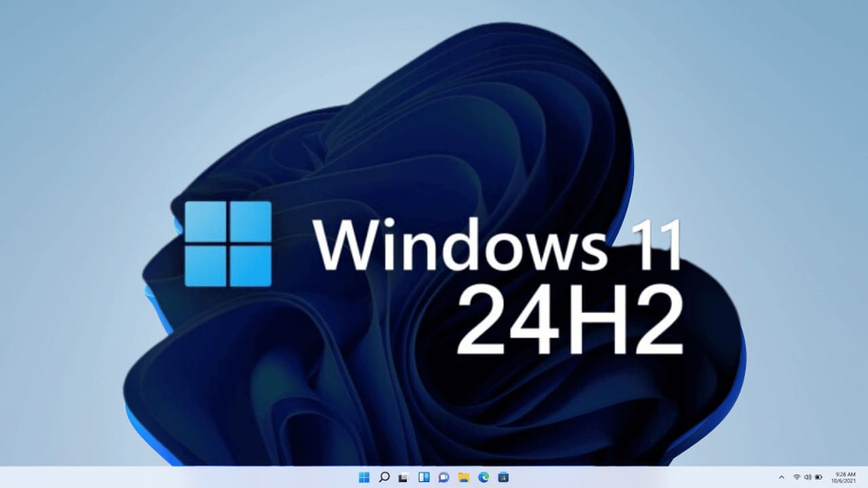This screenshot has height=488, width=868.
Task: Open Task View on the taskbar
Action: [x=403, y=477]
